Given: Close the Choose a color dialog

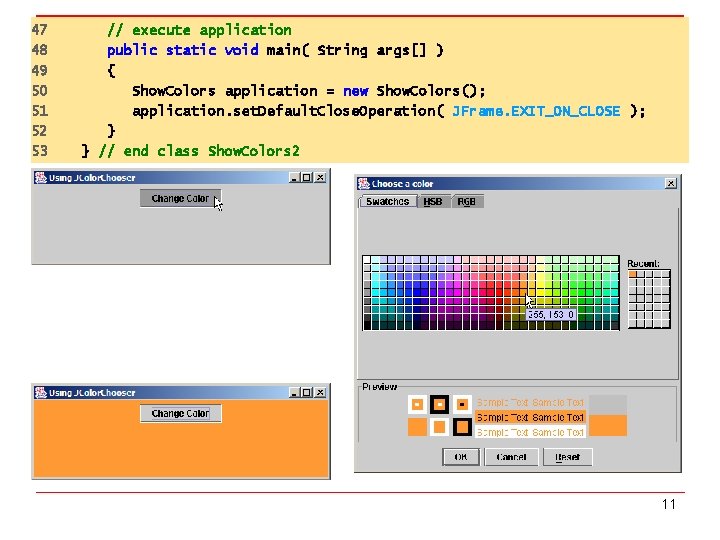Looking at the screenshot, I should [x=670, y=183].
